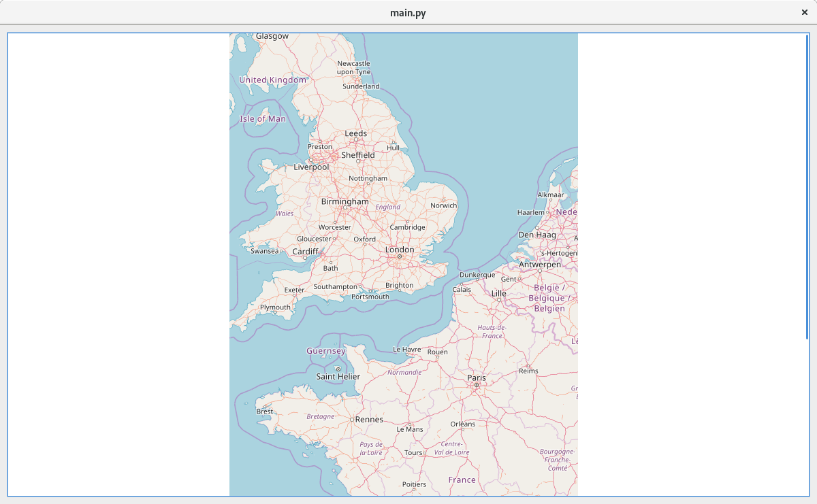This screenshot has height=504, width=817.
Task: Click the vertical scrollbar on the right
Action: (807, 185)
